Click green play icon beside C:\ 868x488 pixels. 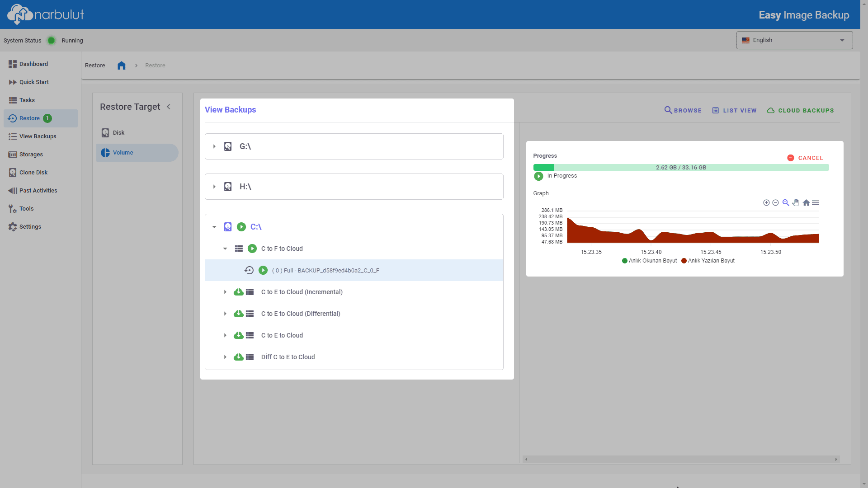tap(241, 227)
